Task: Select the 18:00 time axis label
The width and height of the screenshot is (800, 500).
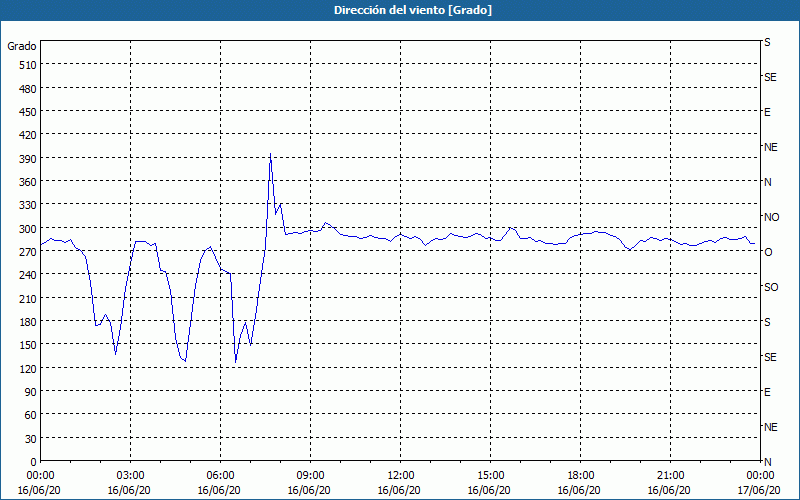Action: click(580, 476)
